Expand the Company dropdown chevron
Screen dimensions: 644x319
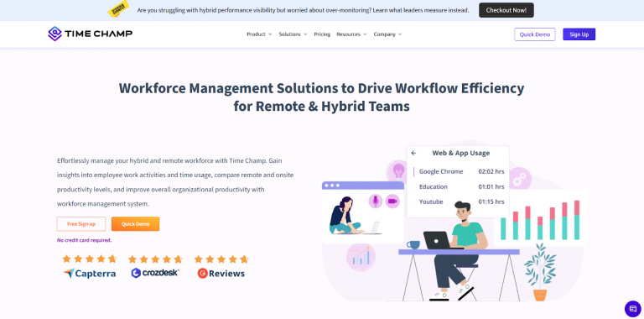(x=400, y=34)
